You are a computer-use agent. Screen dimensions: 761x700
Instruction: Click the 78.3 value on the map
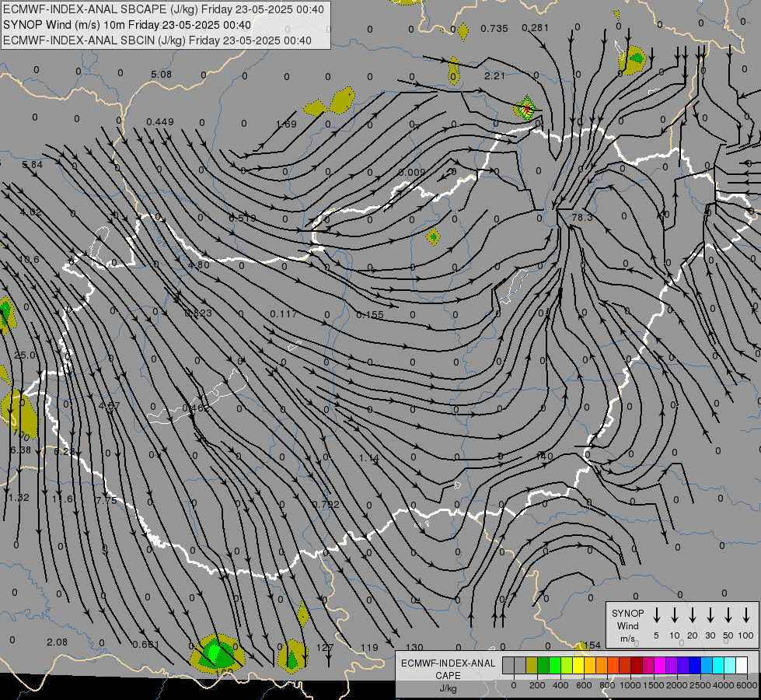pos(582,217)
